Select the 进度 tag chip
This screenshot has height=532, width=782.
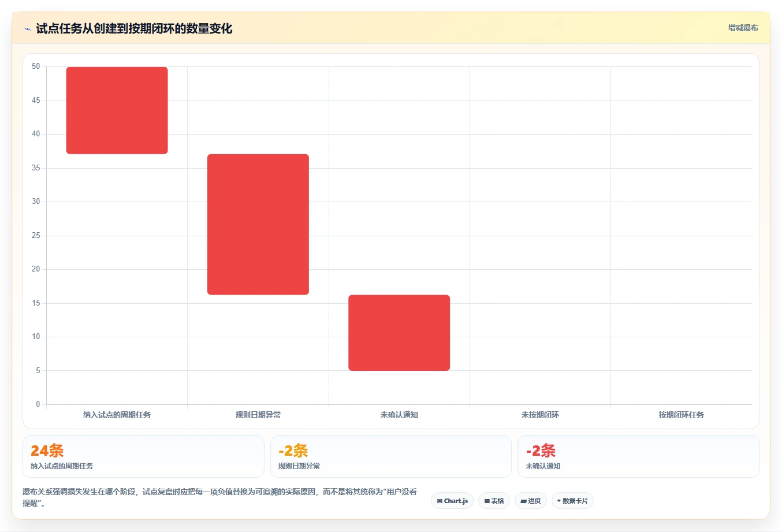click(530, 501)
